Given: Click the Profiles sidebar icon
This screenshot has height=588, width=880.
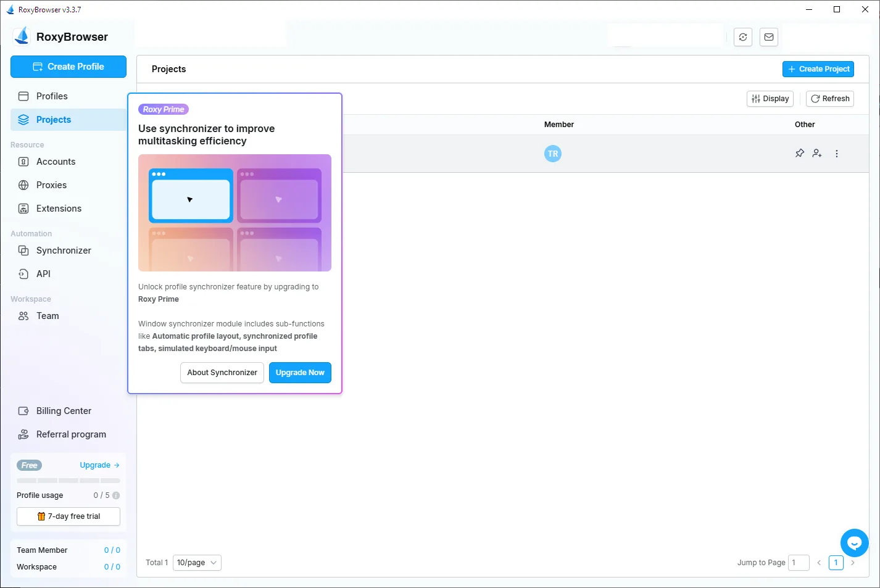Looking at the screenshot, I should tap(23, 96).
